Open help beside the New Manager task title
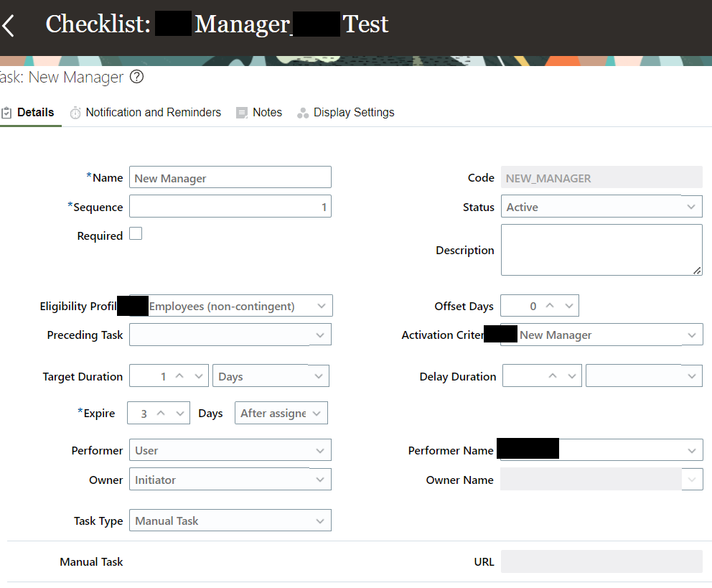 [x=136, y=77]
